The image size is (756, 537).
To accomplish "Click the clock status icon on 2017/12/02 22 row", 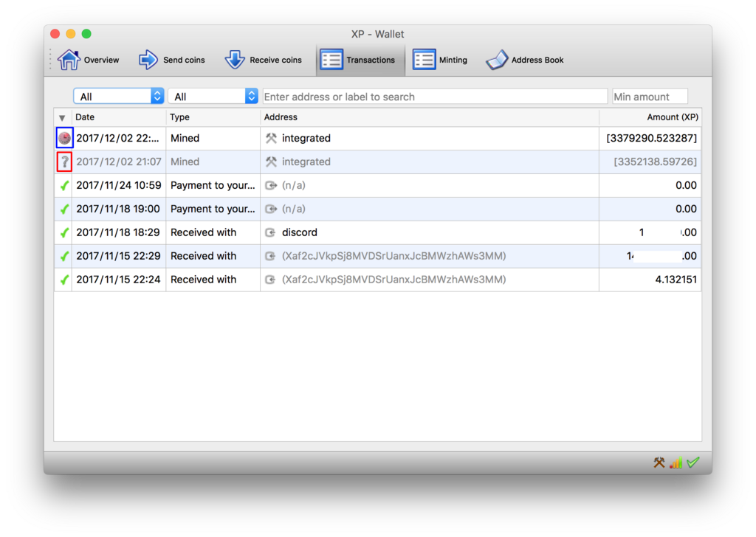I will [65, 138].
